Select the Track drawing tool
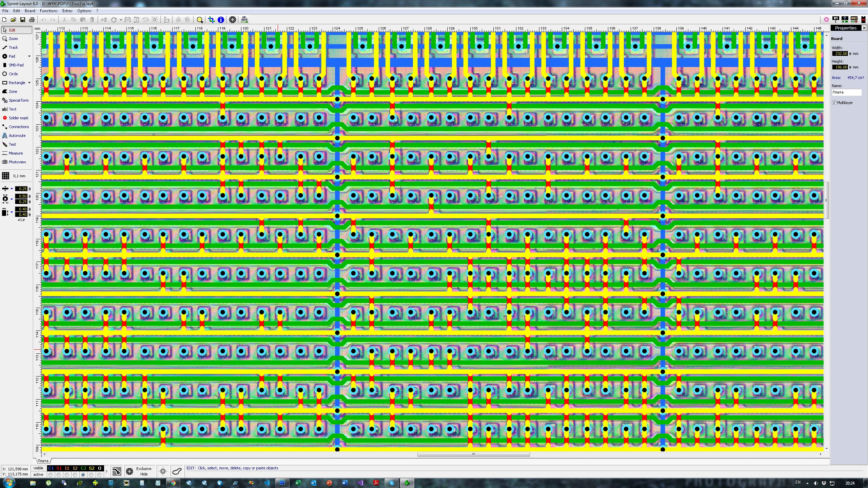The image size is (868, 488). tap(13, 47)
